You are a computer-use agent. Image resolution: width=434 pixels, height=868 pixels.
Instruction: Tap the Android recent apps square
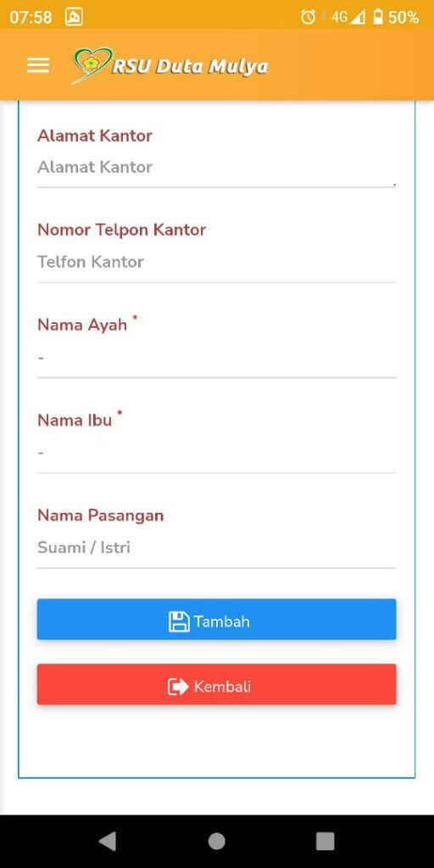(325, 841)
